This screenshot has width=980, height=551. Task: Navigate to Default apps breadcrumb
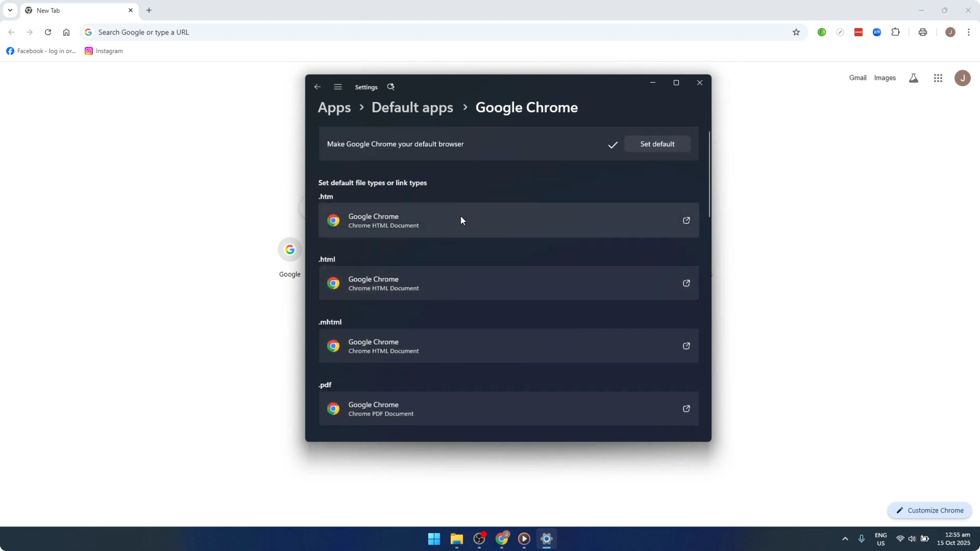coord(412,108)
